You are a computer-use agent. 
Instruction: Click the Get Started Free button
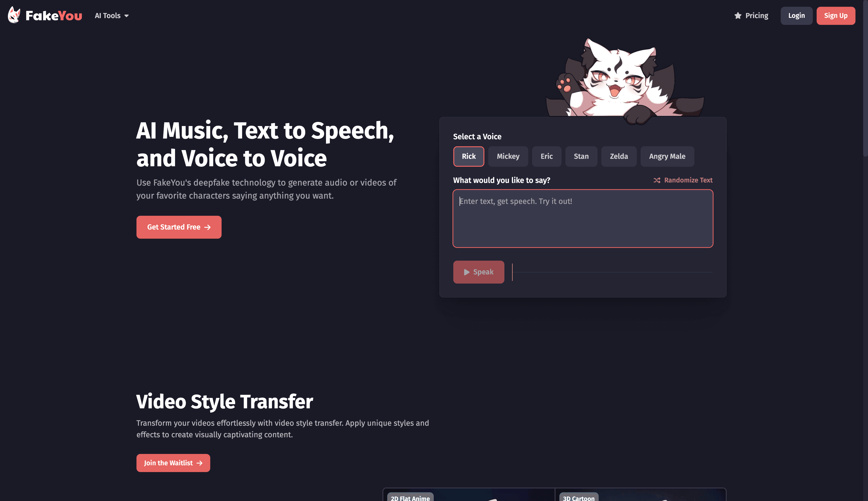(x=179, y=227)
